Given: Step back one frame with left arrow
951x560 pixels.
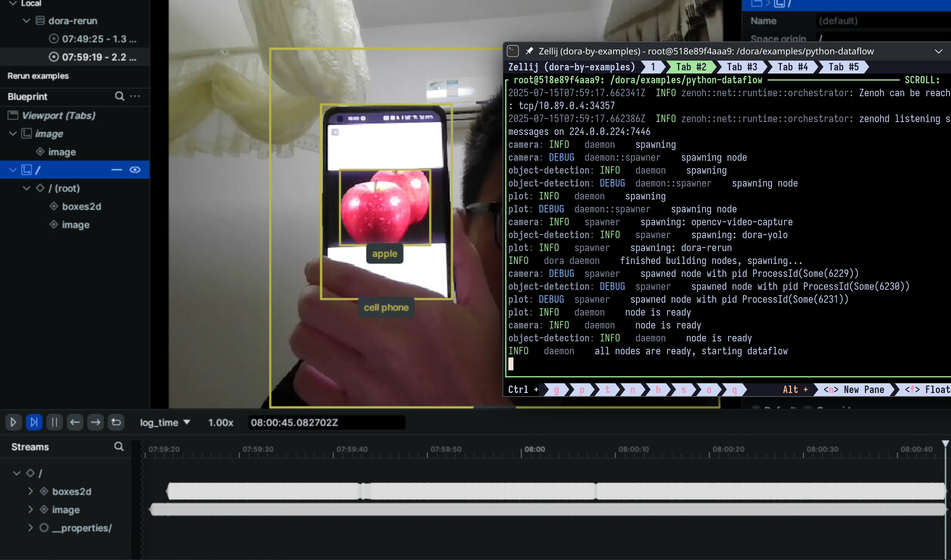Looking at the screenshot, I should pyautogui.click(x=75, y=422).
